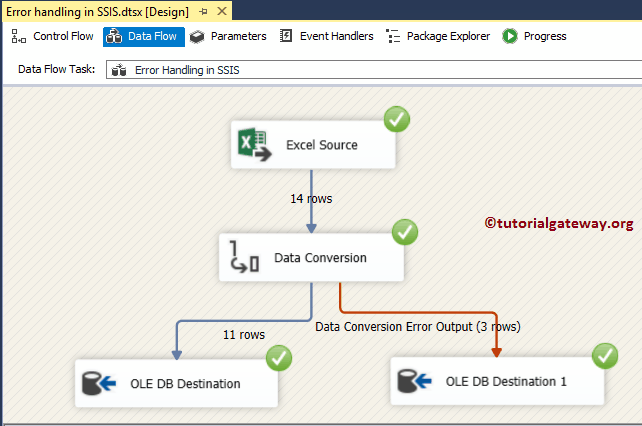
Task: Click the '11 rows' path label
Action: 244,335
